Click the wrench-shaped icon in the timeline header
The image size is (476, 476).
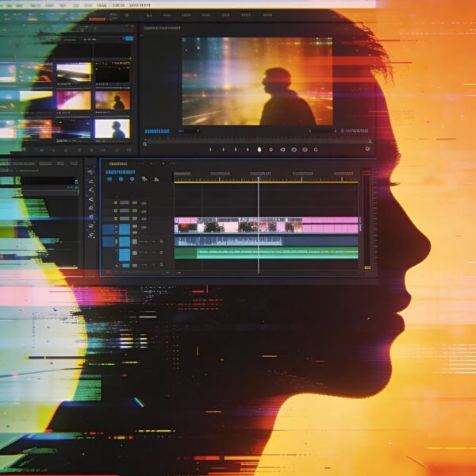coord(144,179)
